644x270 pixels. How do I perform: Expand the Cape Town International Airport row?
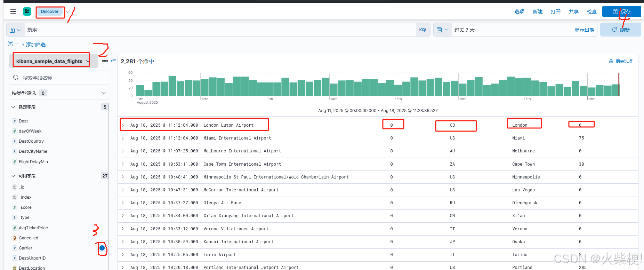pyautogui.click(x=123, y=164)
